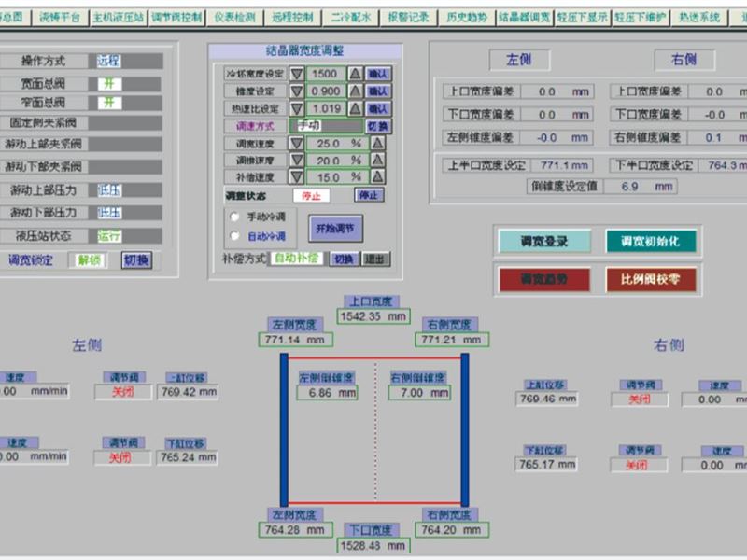
Task: Open the 报警记录 tab
Action: pos(408,17)
